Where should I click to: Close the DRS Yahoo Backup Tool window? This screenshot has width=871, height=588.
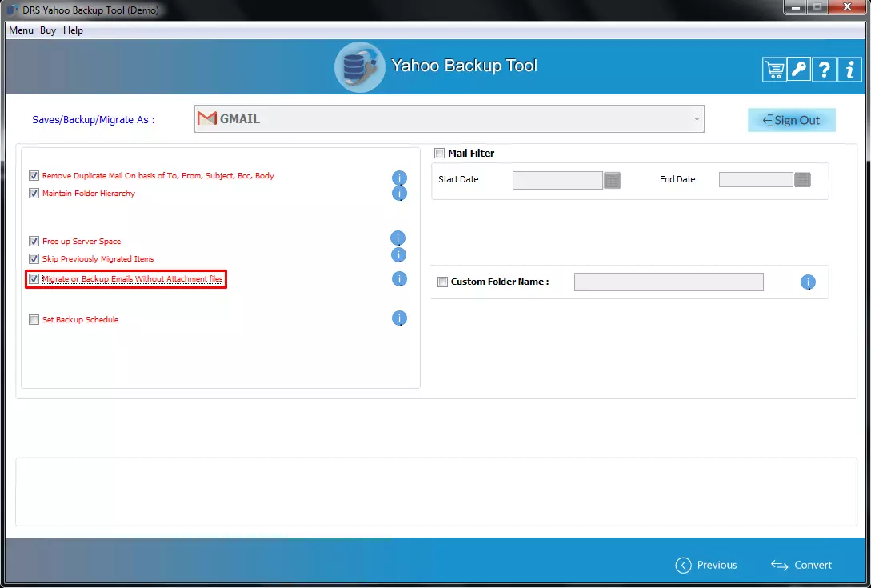point(847,7)
